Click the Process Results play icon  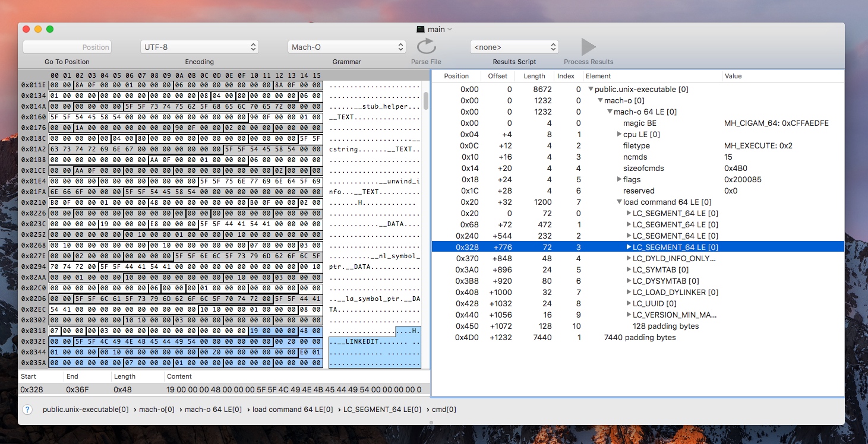click(588, 47)
